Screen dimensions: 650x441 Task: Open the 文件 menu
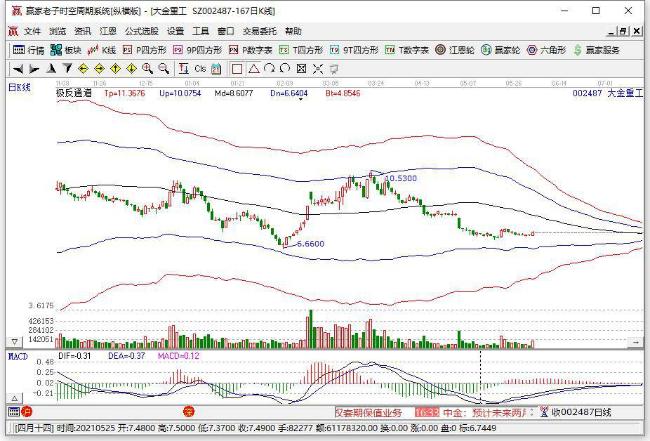tap(32, 31)
